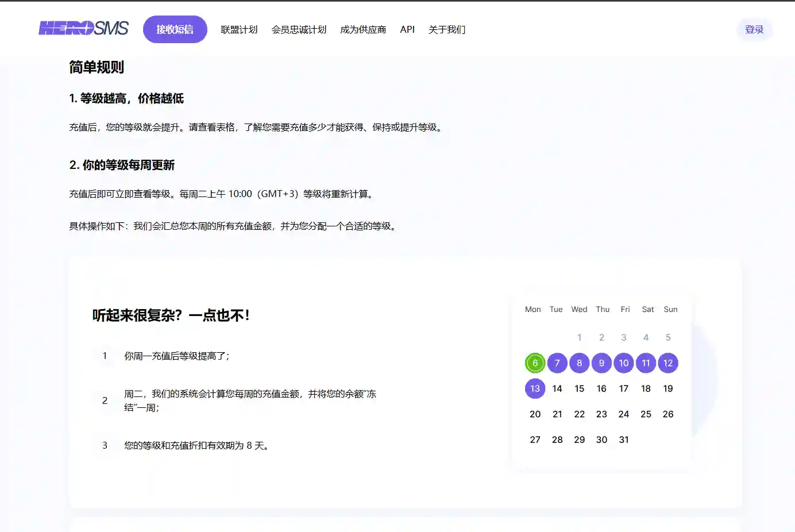795x532 pixels.
Task: Click step 1 numbered marker
Action: tap(106, 356)
